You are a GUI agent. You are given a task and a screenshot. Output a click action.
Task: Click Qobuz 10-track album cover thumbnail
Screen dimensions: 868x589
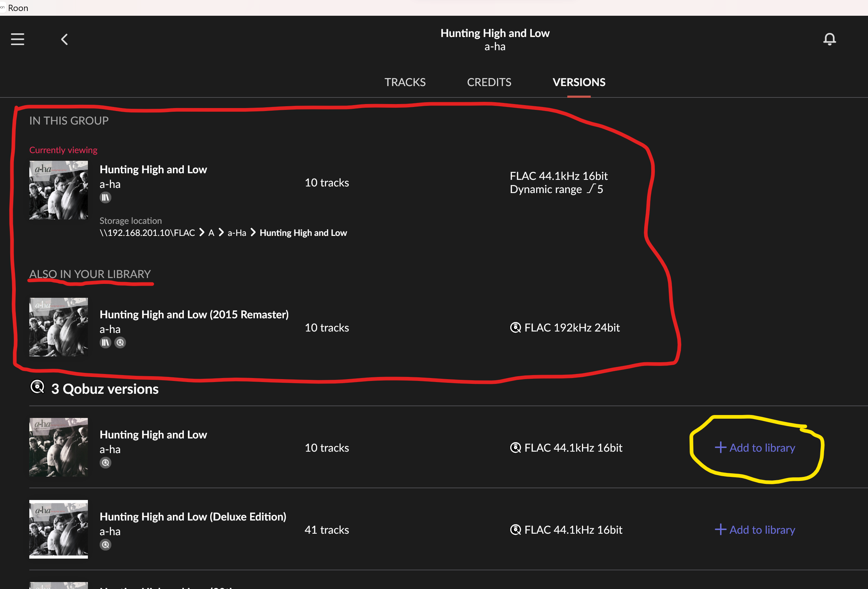59,447
